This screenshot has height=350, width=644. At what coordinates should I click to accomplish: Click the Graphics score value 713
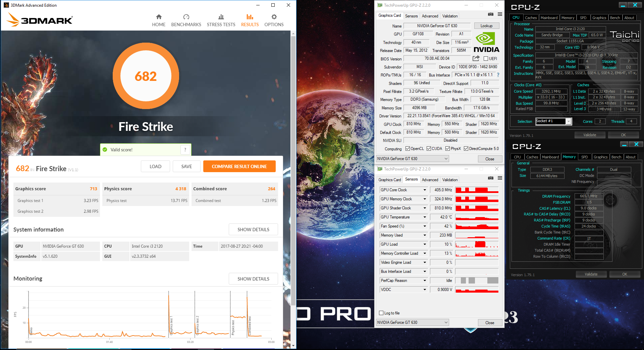94,189
